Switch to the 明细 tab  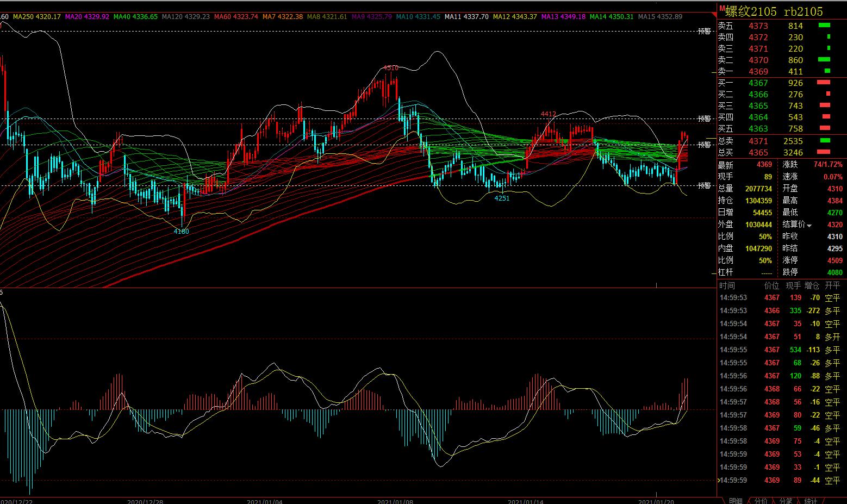[735, 500]
